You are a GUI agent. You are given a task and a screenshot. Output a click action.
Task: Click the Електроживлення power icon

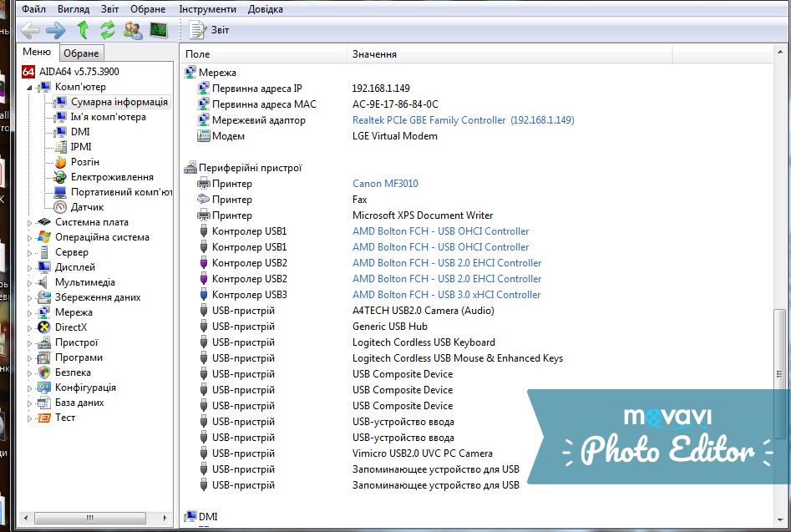click(60, 177)
